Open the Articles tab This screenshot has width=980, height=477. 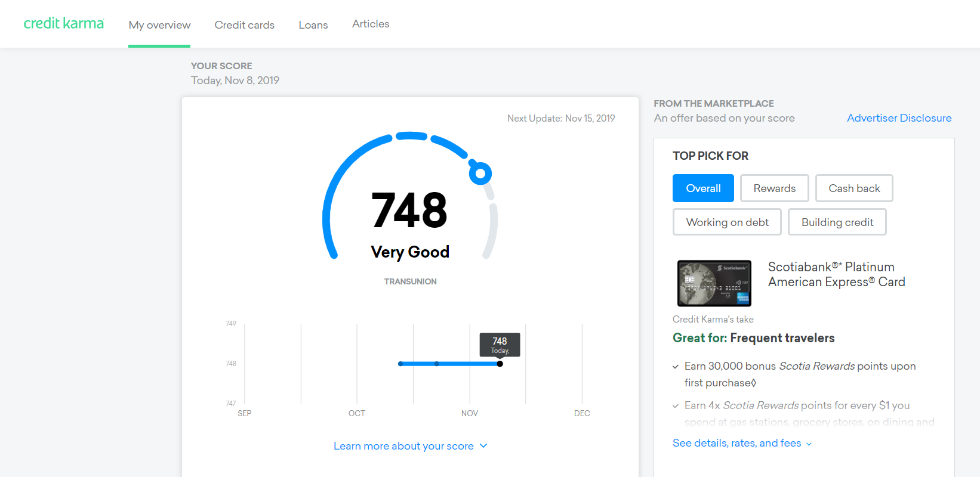(371, 24)
